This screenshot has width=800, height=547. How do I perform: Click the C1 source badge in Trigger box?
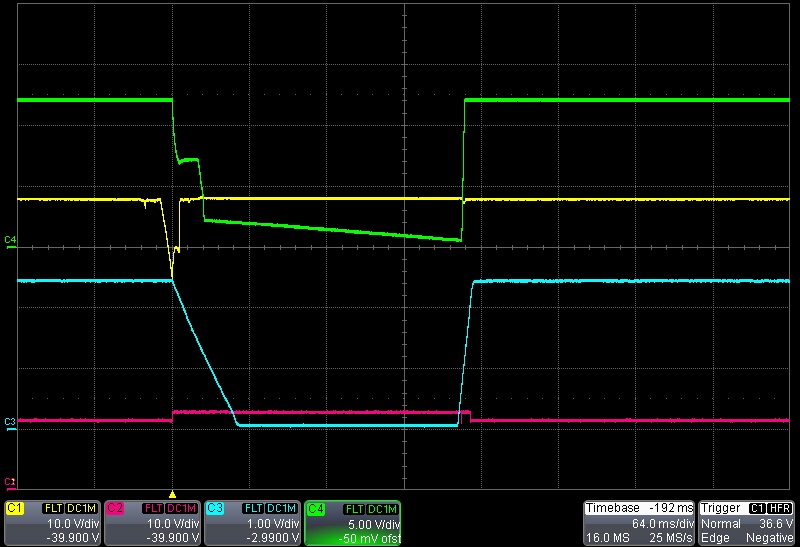(757, 508)
